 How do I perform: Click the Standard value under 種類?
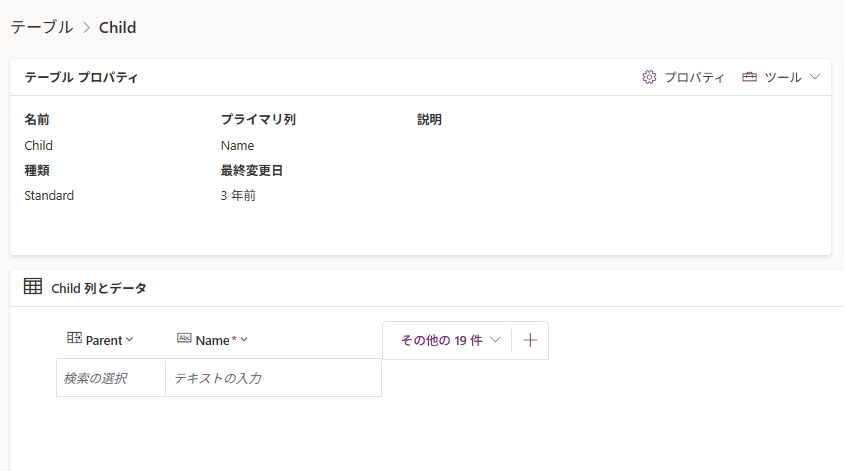[49, 196]
